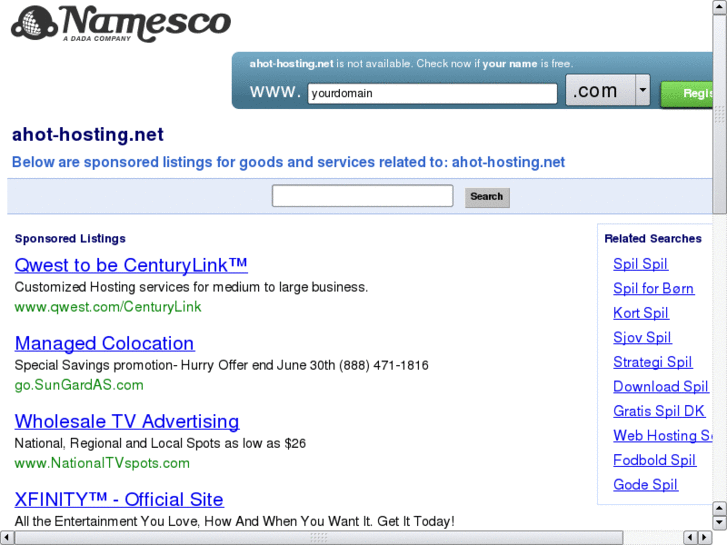Viewport: 727px width, 545px height.
Task: Click 'ahot-hosting.net is not available' notice
Action: click(411, 64)
